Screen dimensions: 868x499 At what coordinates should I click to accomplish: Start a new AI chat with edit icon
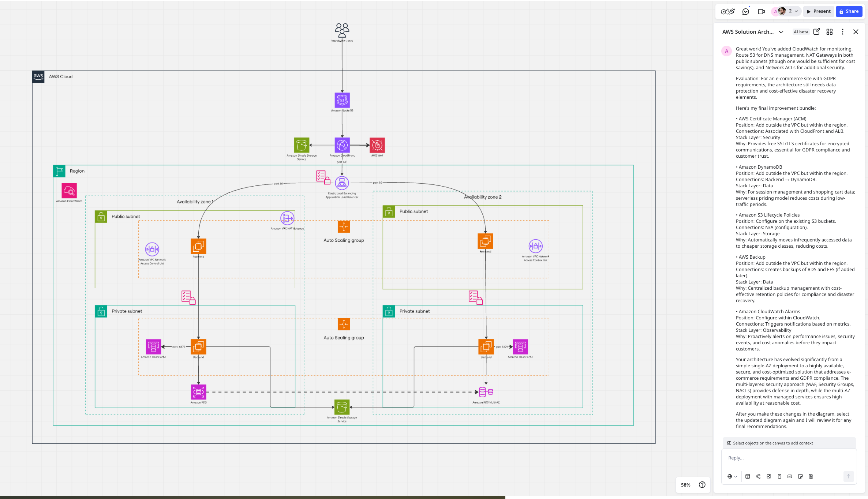816,32
